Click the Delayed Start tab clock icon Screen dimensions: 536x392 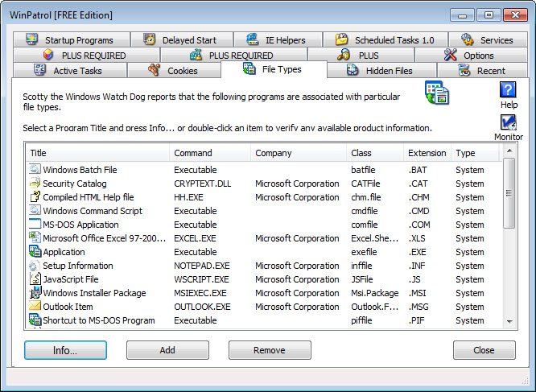150,39
